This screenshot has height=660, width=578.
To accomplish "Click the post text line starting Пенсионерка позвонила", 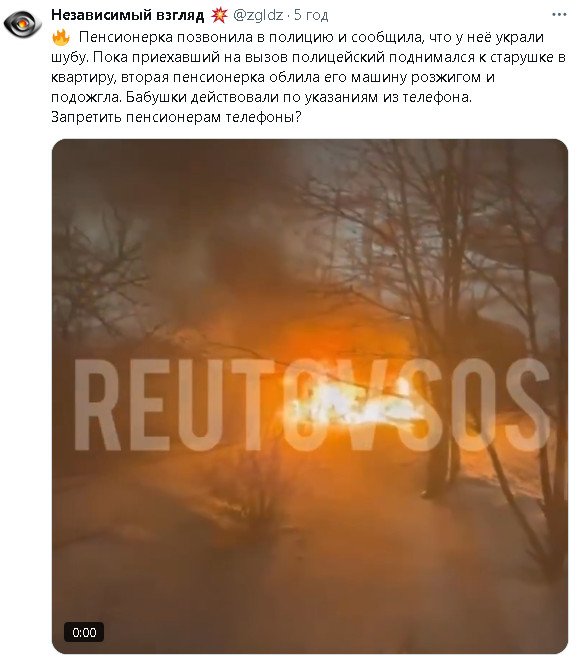I will (x=311, y=37).
